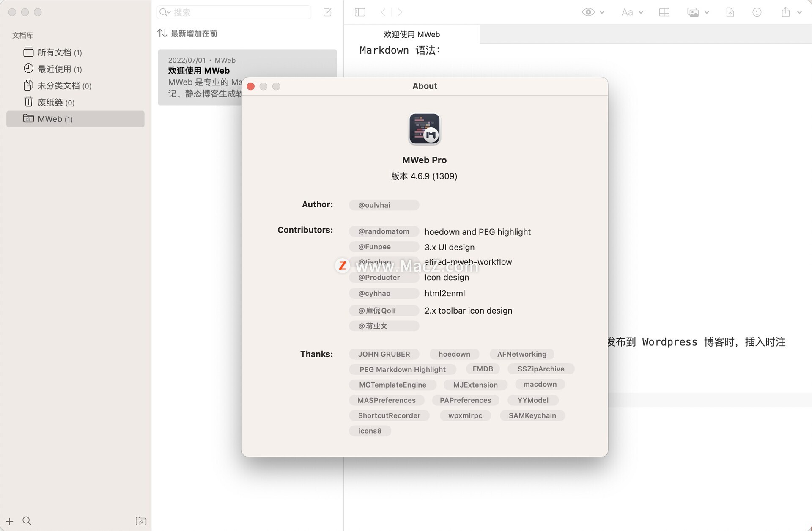The image size is (812, 531).
Task: Open the document info icon
Action: pyautogui.click(x=757, y=12)
